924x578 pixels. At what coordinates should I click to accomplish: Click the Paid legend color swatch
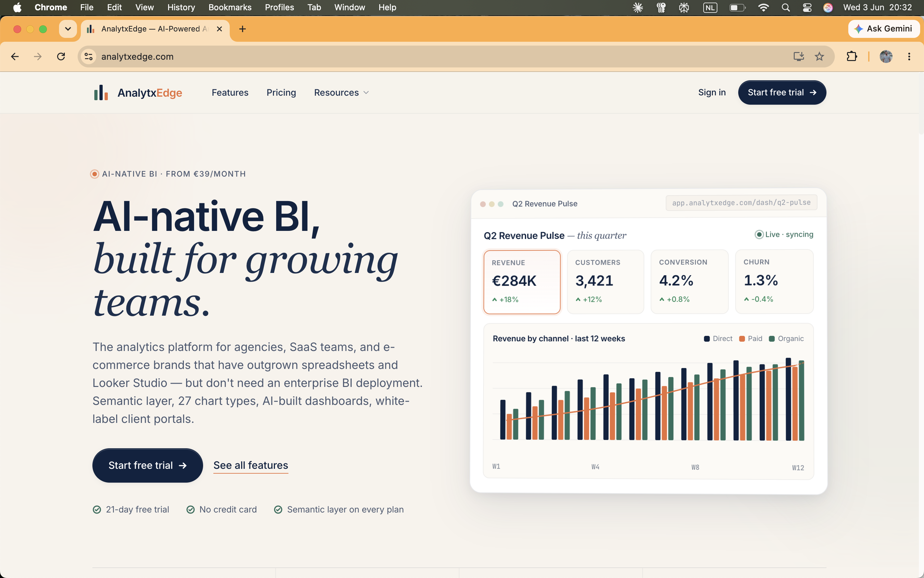742,339
